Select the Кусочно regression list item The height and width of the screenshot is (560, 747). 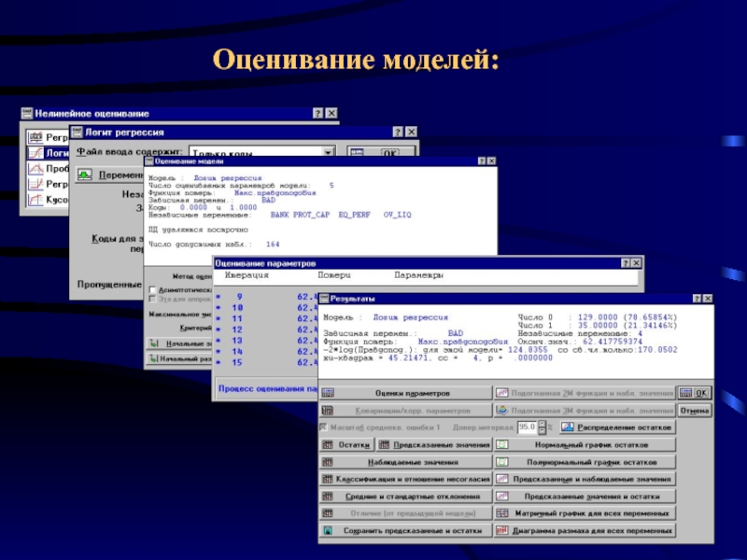pyautogui.click(x=48, y=200)
